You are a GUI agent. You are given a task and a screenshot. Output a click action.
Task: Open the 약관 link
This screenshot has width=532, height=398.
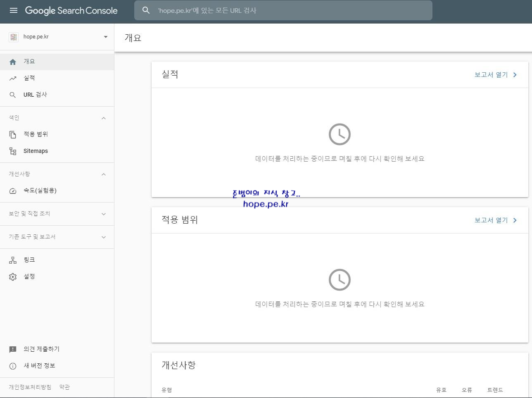[x=64, y=387]
